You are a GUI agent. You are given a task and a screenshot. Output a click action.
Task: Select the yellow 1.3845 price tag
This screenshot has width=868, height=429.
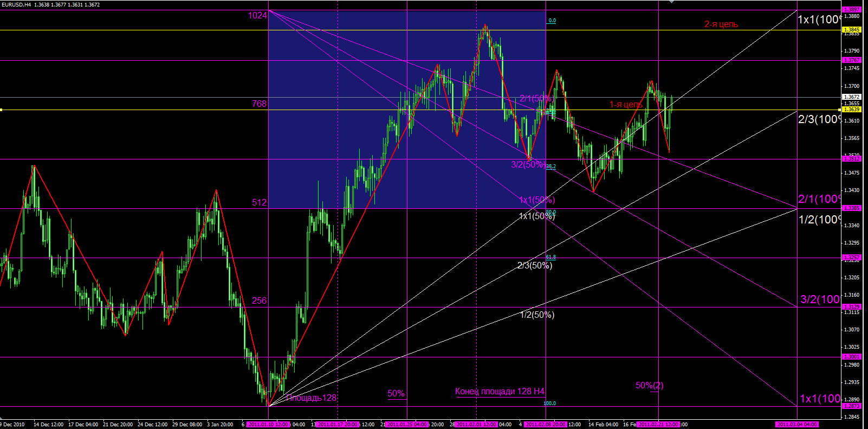pos(852,30)
